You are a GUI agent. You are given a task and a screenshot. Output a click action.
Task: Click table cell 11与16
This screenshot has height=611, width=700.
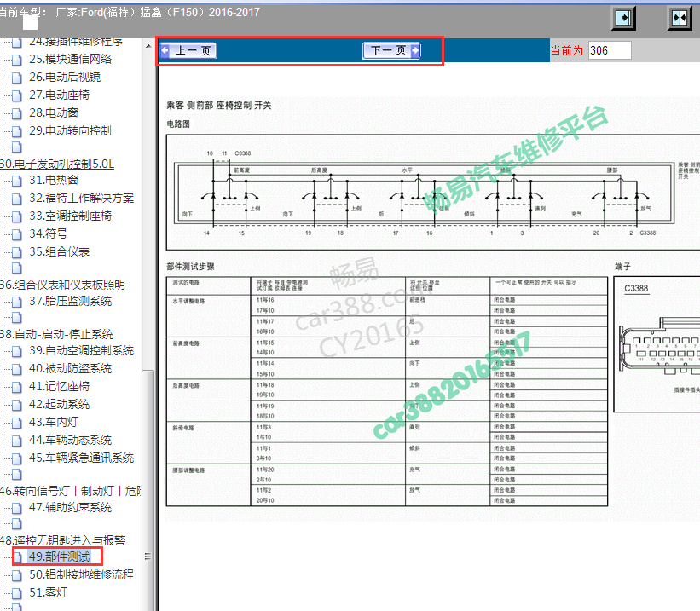(x=265, y=300)
